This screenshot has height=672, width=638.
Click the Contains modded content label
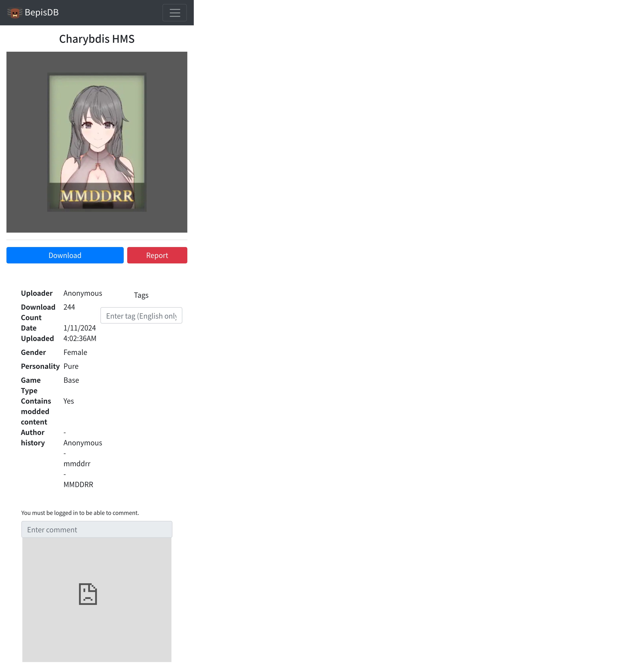click(36, 411)
